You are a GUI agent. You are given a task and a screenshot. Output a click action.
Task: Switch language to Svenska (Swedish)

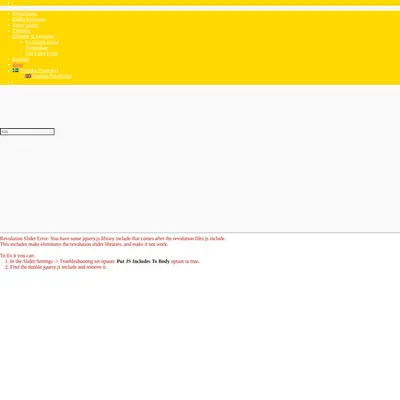(x=39, y=70)
